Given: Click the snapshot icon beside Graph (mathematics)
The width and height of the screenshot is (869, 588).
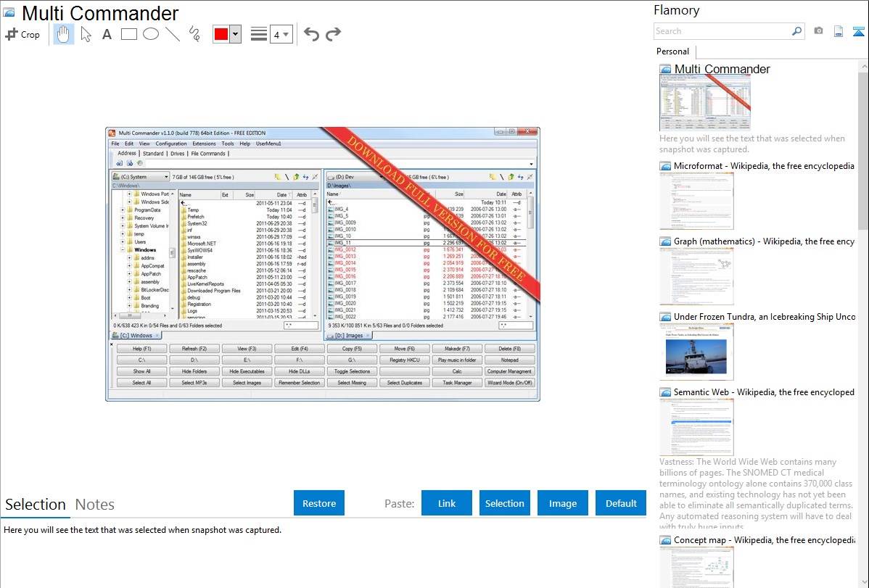Looking at the screenshot, I should coord(665,241).
